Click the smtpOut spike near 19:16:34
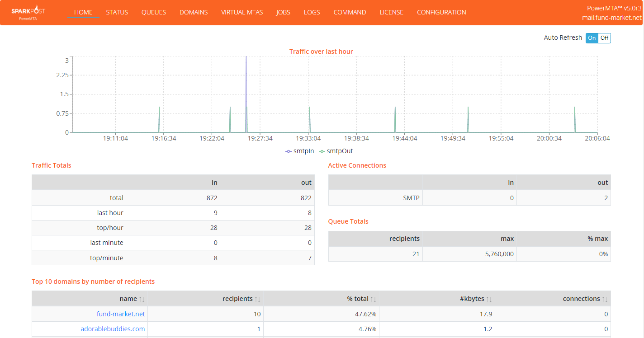Viewport: 644px width, 338px height. [x=159, y=119]
